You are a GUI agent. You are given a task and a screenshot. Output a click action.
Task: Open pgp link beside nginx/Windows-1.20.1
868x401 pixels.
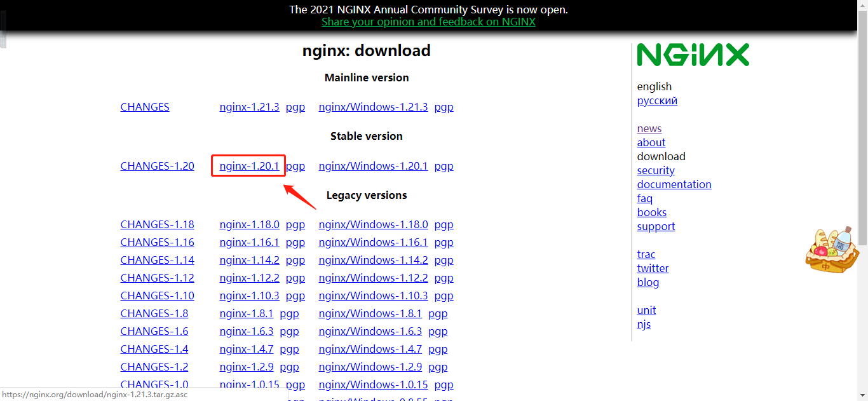point(444,166)
